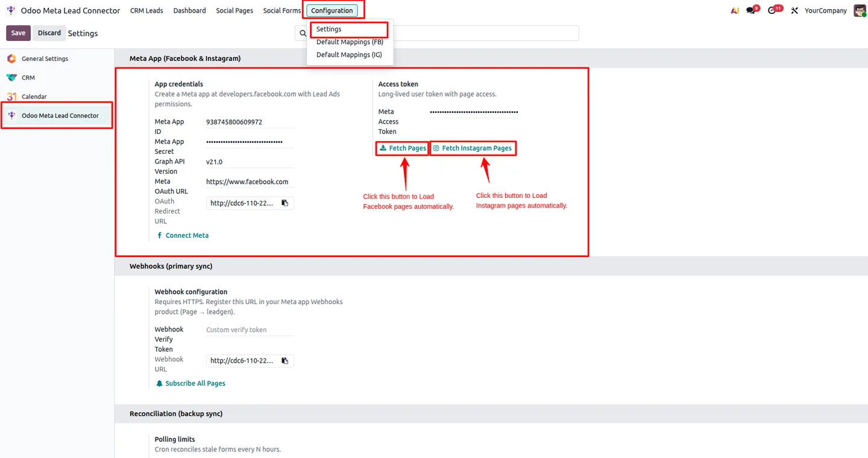Viewport: 868px width, 458px height.
Task: Discard the settings changes
Action: 49,33
